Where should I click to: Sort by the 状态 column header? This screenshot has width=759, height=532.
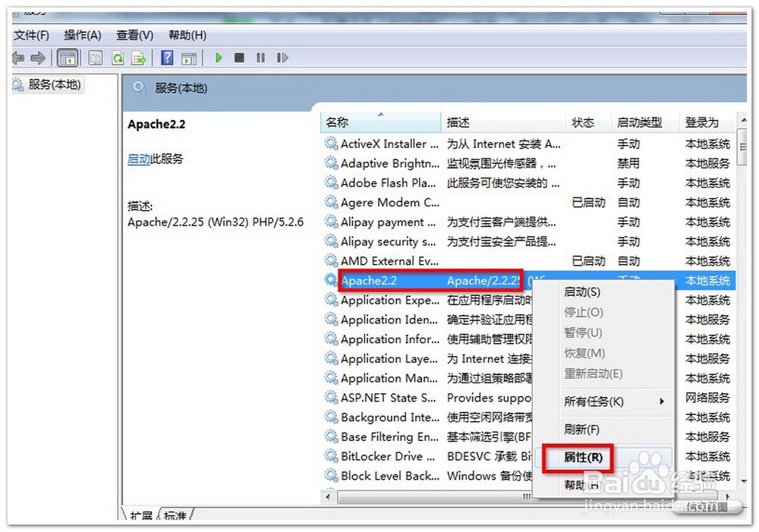(x=588, y=122)
